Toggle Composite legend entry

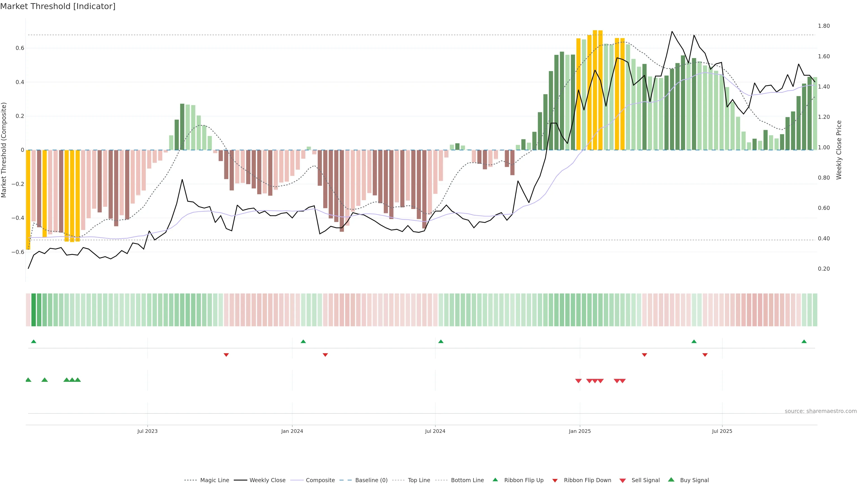point(320,480)
